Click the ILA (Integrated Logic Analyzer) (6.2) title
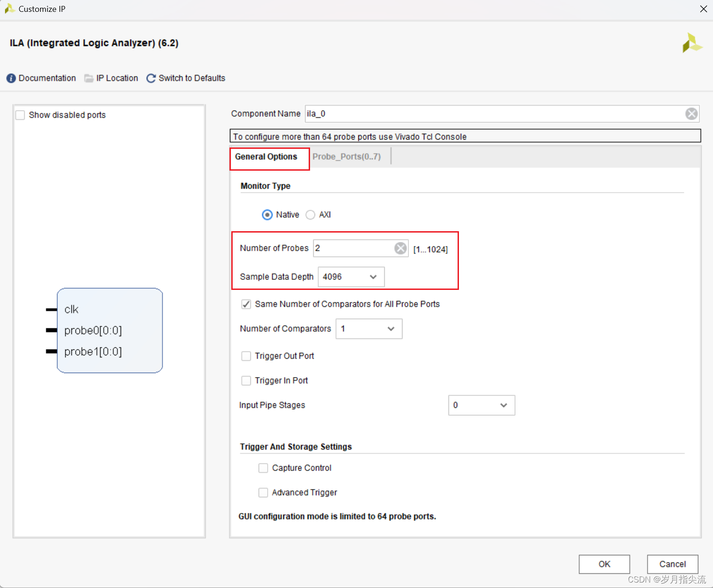This screenshot has height=588, width=713. pyautogui.click(x=94, y=43)
